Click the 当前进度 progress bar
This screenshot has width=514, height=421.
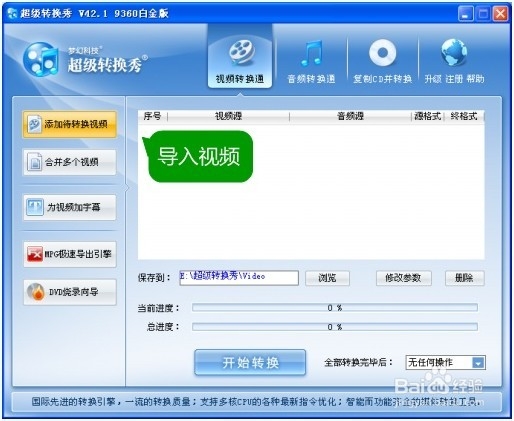click(x=335, y=308)
